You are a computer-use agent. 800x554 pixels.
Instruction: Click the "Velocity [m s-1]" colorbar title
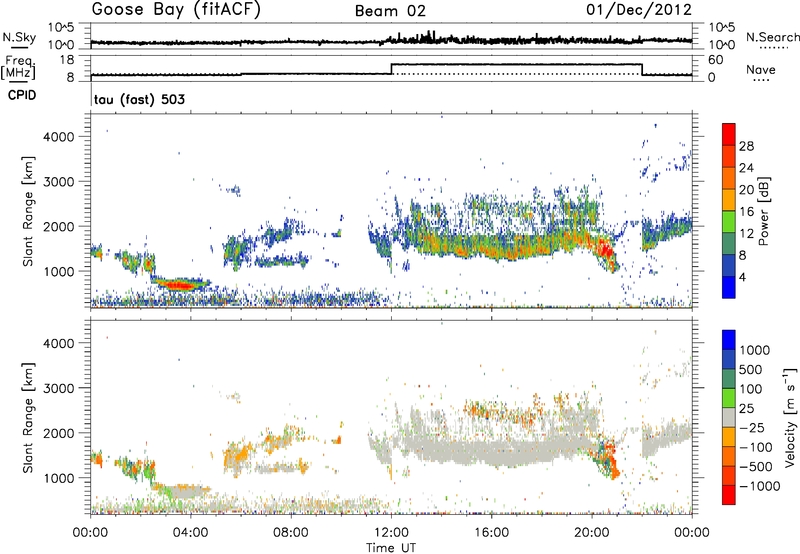pyautogui.click(x=789, y=417)
